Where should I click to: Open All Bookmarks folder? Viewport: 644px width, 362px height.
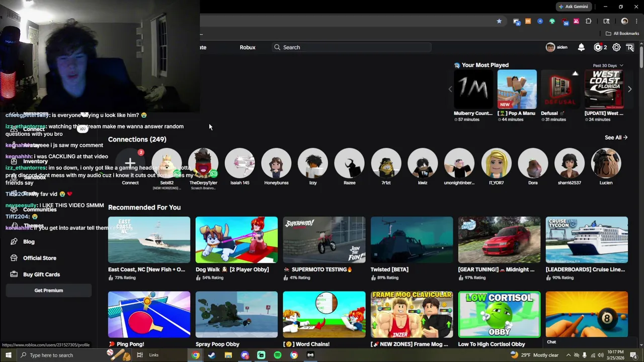click(x=622, y=33)
